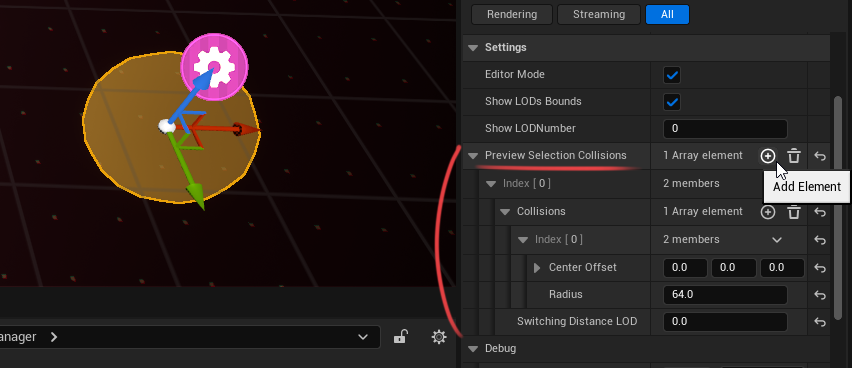Switch to the Rendering filter tab

(512, 15)
